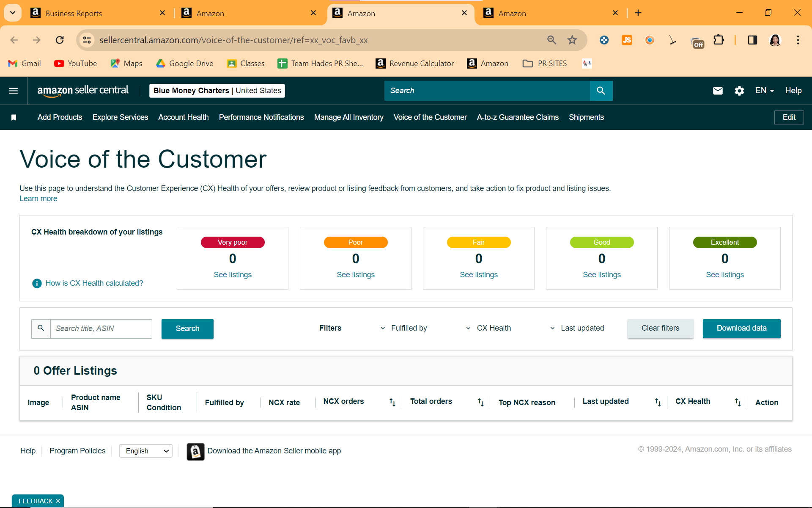This screenshot has width=812, height=508.
Task: Open the settings gear icon
Action: 739,91
